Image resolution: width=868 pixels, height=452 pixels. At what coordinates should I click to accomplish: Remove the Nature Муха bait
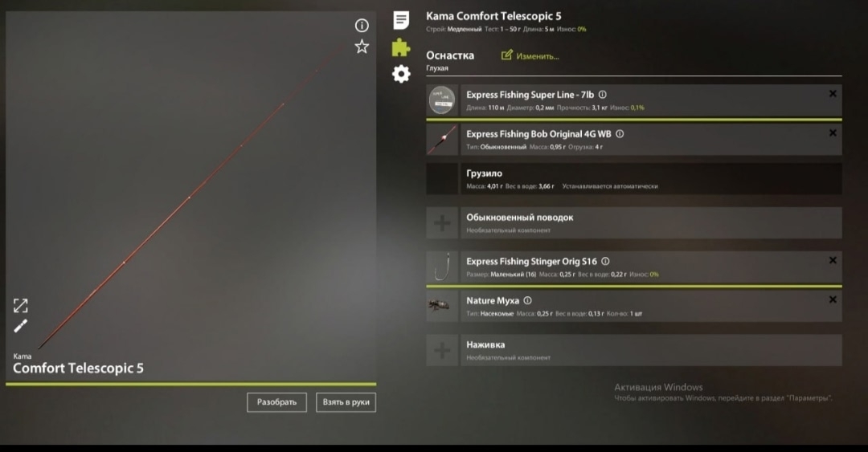833,299
